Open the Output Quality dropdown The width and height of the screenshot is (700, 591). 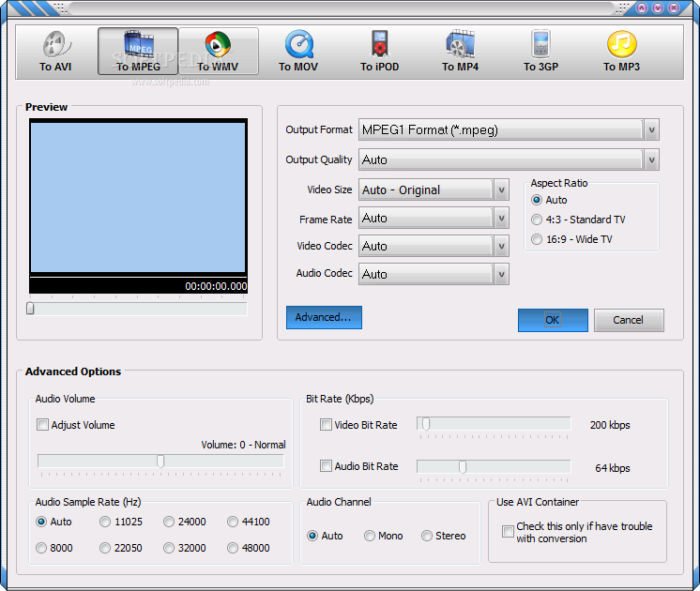[651, 159]
